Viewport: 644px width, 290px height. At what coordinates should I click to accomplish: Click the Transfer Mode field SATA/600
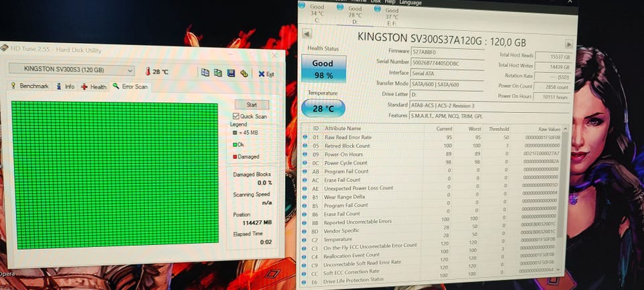[x=447, y=84]
